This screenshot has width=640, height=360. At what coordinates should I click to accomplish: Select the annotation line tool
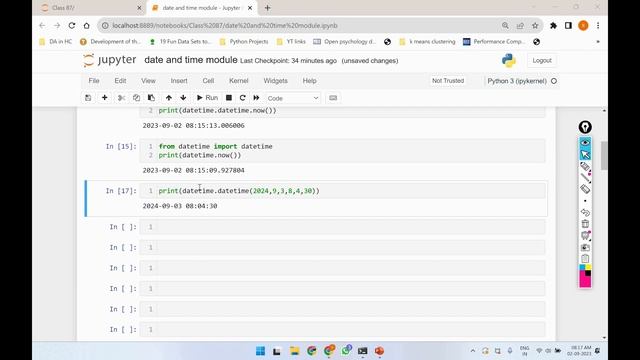(x=585, y=178)
